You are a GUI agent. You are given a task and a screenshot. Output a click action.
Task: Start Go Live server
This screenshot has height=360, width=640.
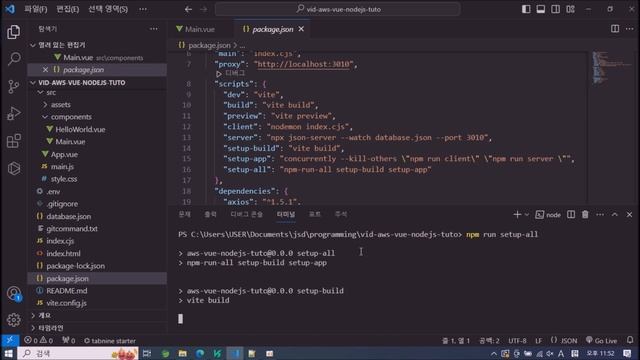602,340
